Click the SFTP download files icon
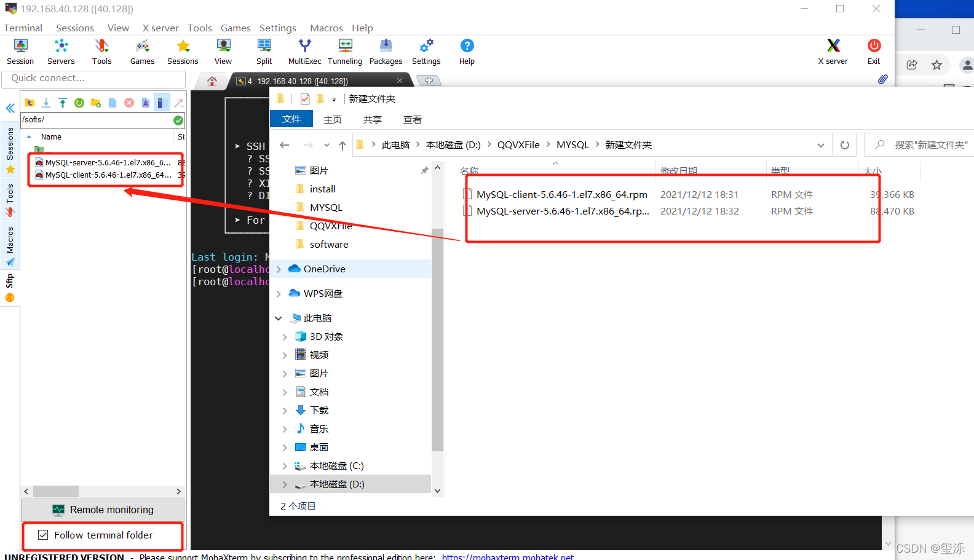The image size is (974, 560). [46, 103]
